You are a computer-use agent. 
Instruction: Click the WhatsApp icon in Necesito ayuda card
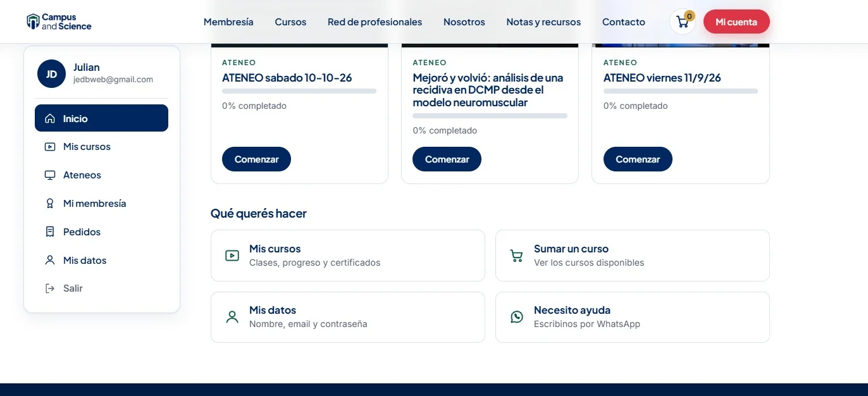click(517, 317)
